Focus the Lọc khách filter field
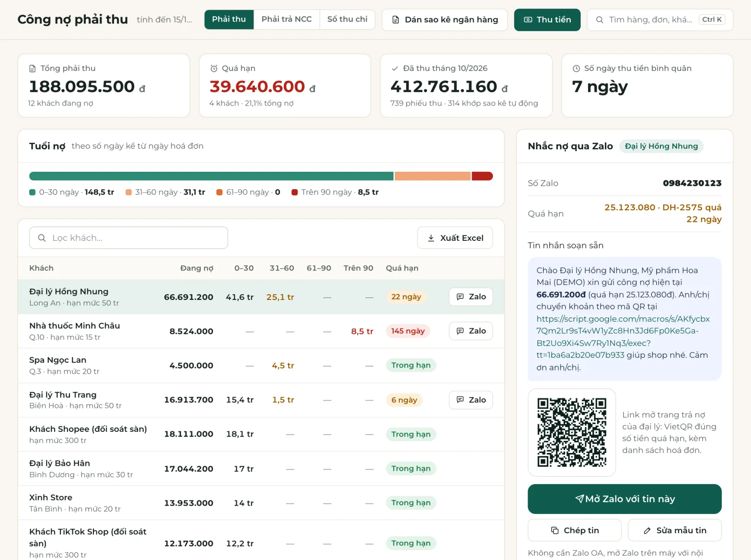The image size is (751, 560). (129, 238)
